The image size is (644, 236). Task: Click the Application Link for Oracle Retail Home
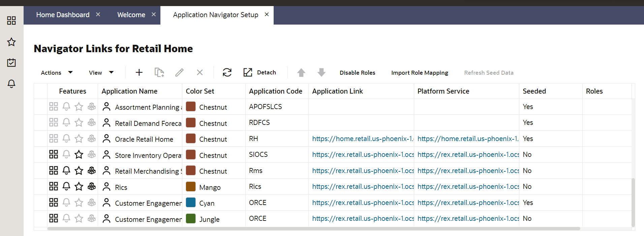click(x=362, y=139)
